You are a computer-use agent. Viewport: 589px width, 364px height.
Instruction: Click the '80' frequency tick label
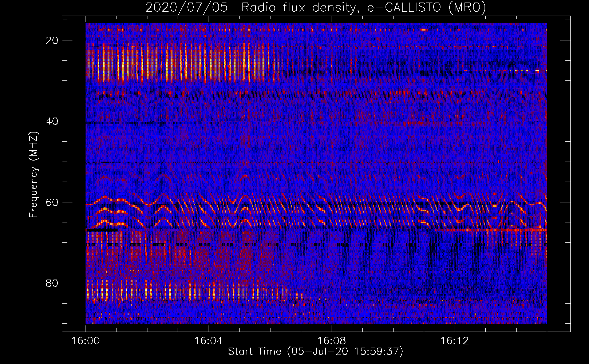coord(52,283)
